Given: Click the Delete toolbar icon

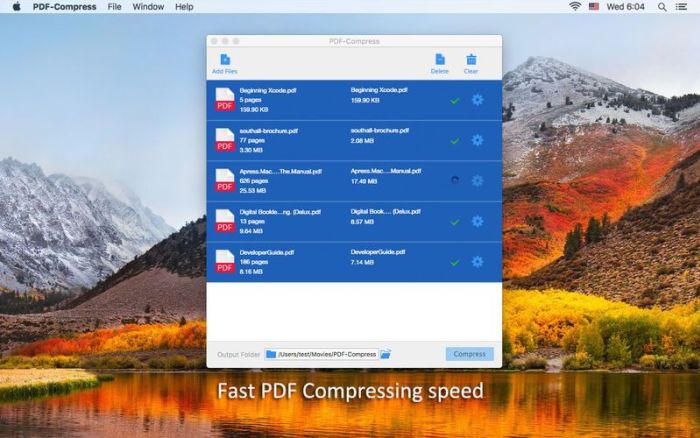Looking at the screenshot, I should click(440, 59).
